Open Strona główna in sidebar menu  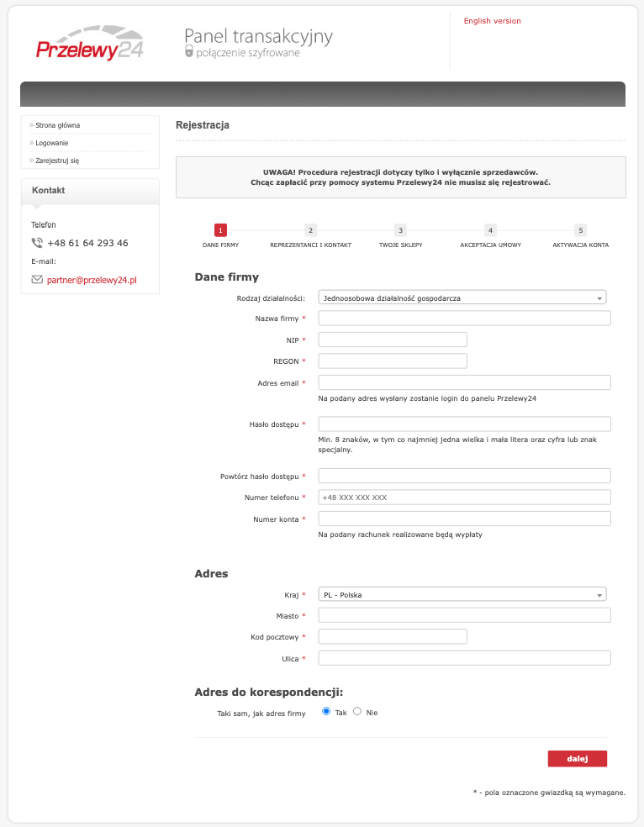tap(58, 125)
